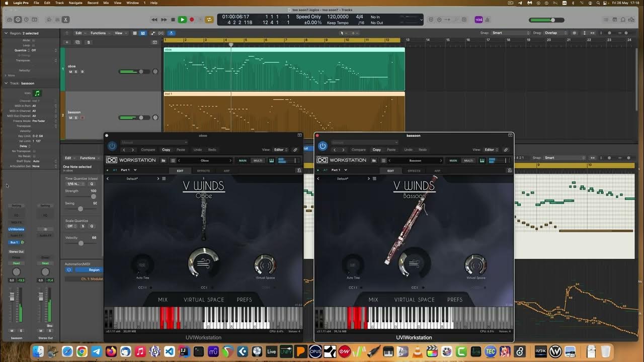Select the EDIT tab in bassoon plugin

[x=390, y=170]
